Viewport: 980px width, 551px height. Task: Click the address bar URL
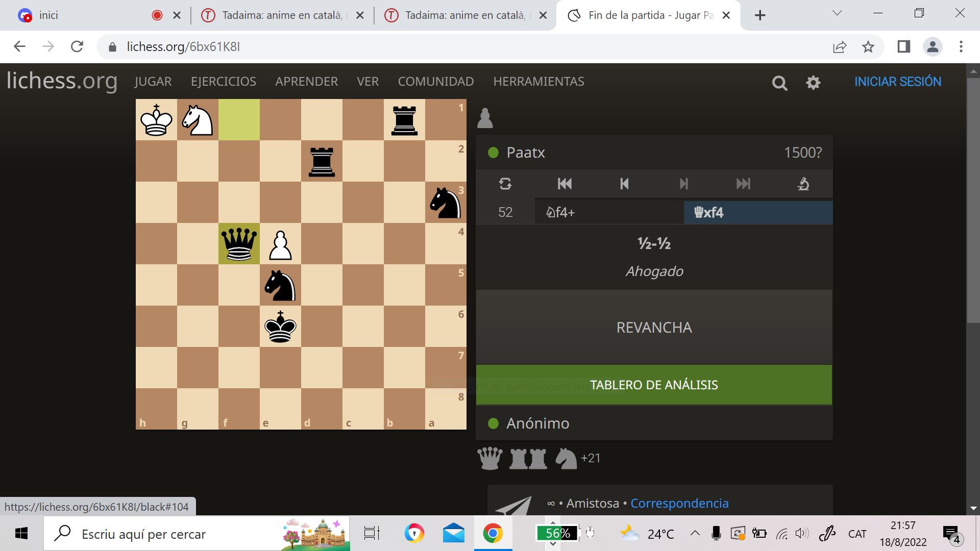tap(183, 47)
